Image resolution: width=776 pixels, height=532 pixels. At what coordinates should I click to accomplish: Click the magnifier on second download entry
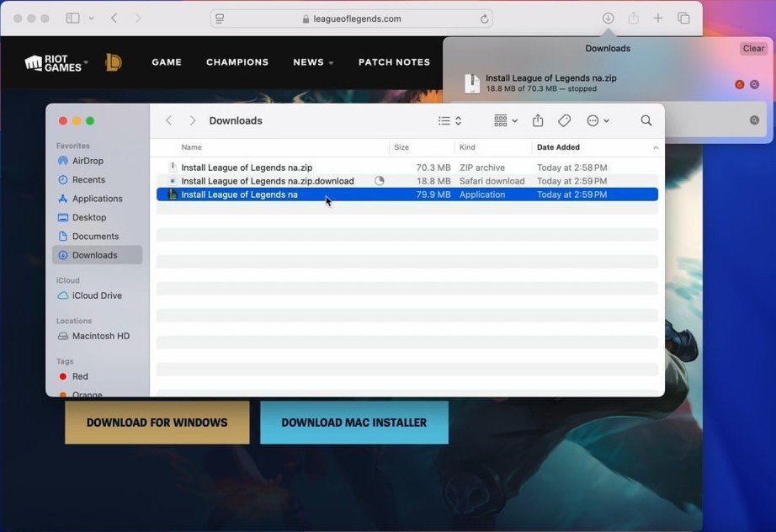click(x=754, y=120)
